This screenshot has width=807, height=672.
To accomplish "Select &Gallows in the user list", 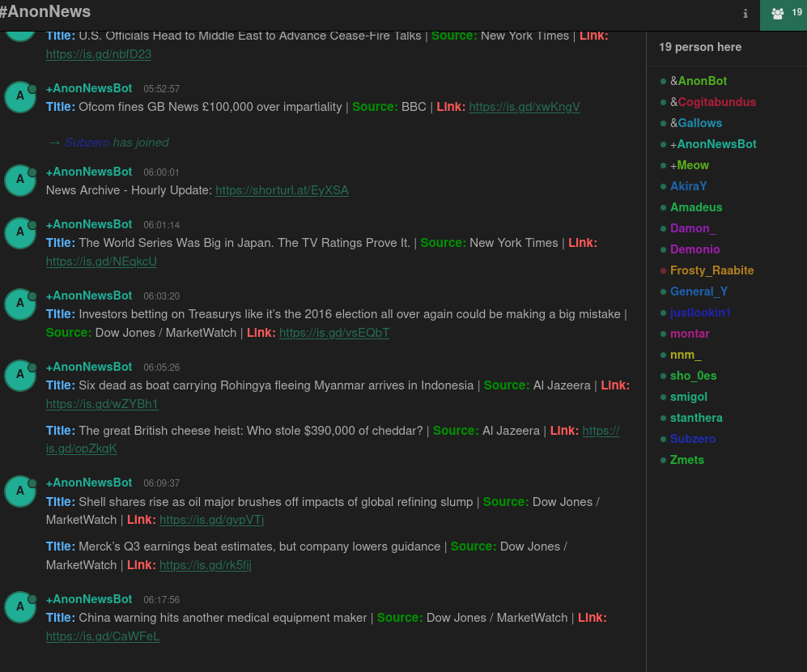I will (696, 123).
